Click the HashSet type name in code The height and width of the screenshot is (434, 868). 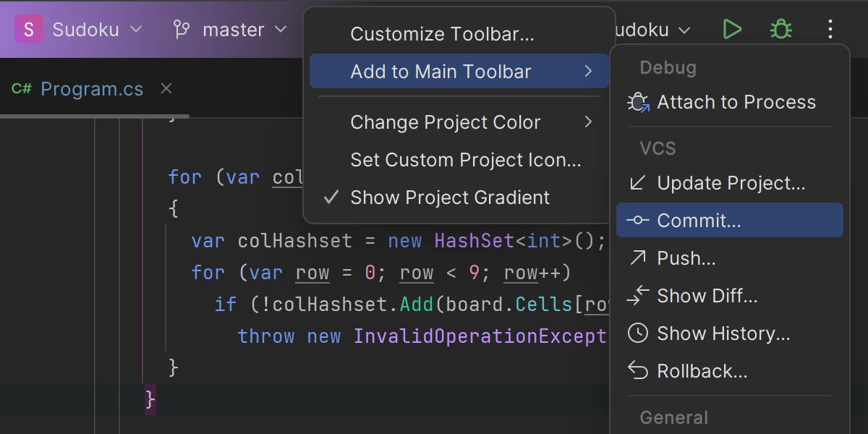[475, 241]
